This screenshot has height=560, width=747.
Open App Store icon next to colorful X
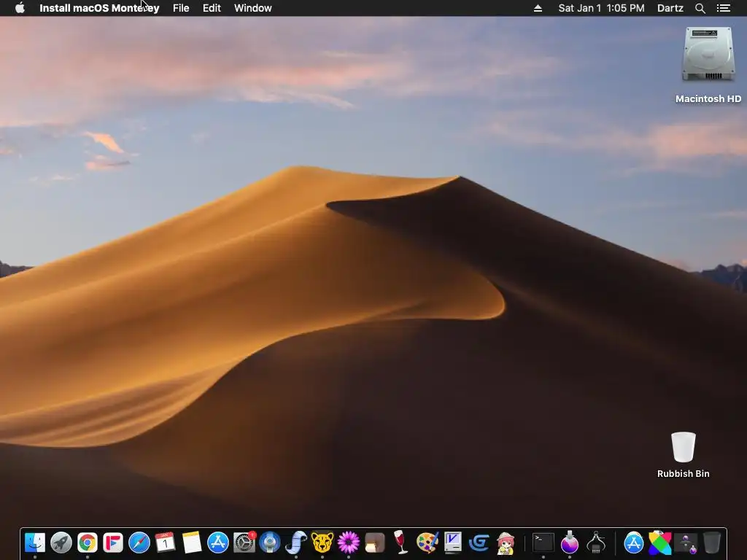(x=634, y=542)
